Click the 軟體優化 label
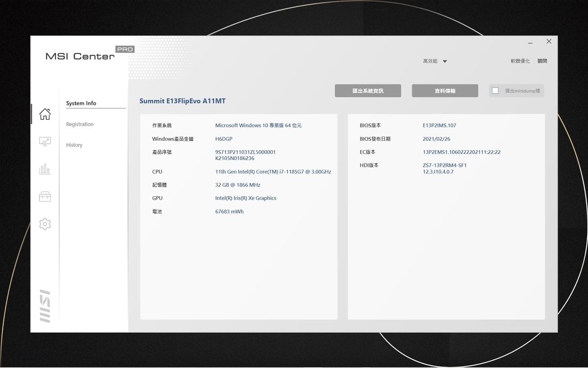The width and height of the screenshot is (588, 368). click(520, 61)
